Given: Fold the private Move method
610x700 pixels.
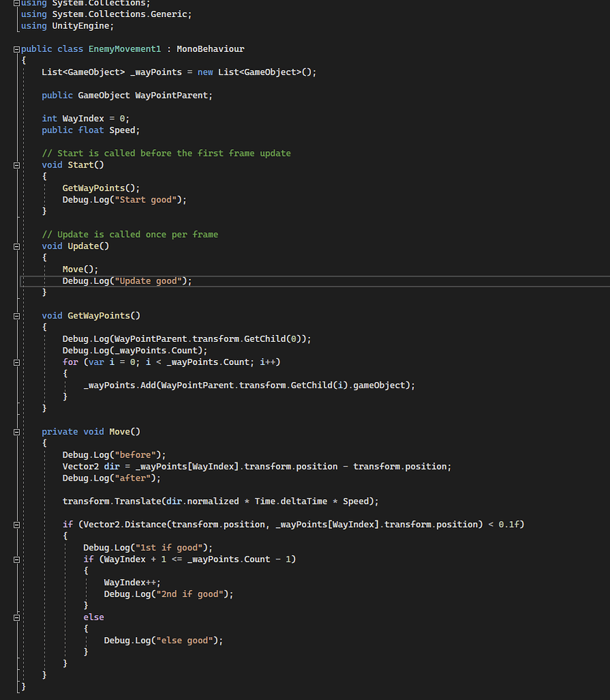Looking at the screenshot, I should click(x=16, y=432).
